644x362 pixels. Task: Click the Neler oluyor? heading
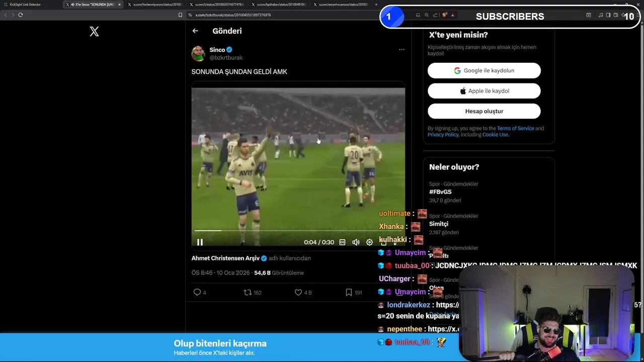(454, 167)
